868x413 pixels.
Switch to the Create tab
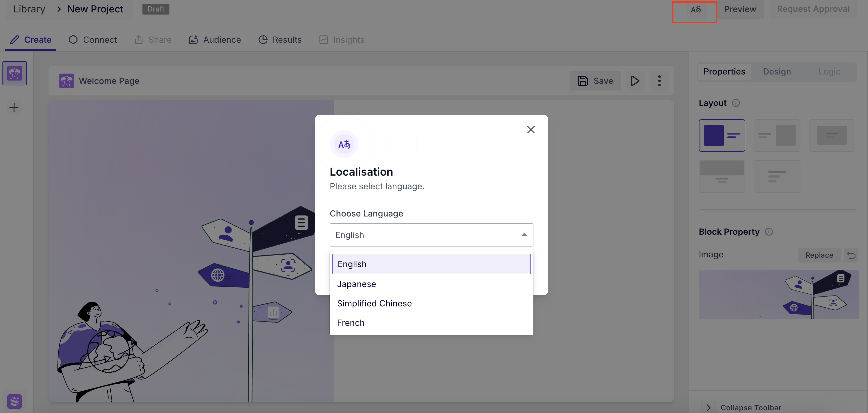(31, 40)
